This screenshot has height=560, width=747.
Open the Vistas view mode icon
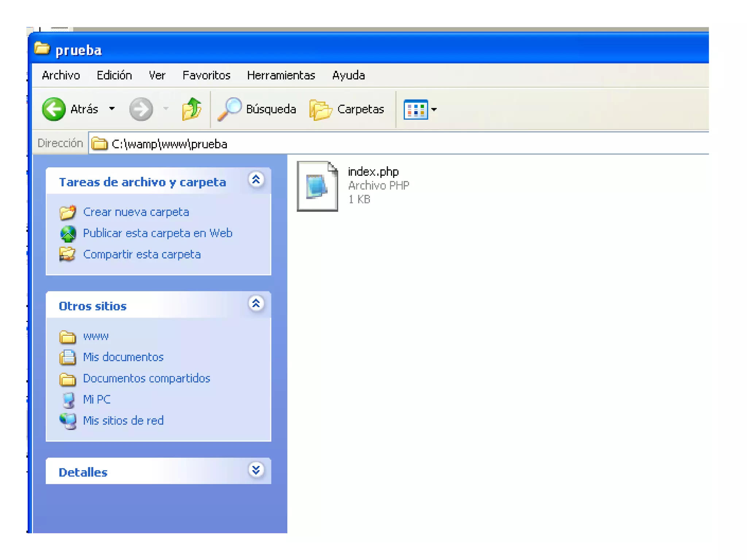click(x=415, y=109)
